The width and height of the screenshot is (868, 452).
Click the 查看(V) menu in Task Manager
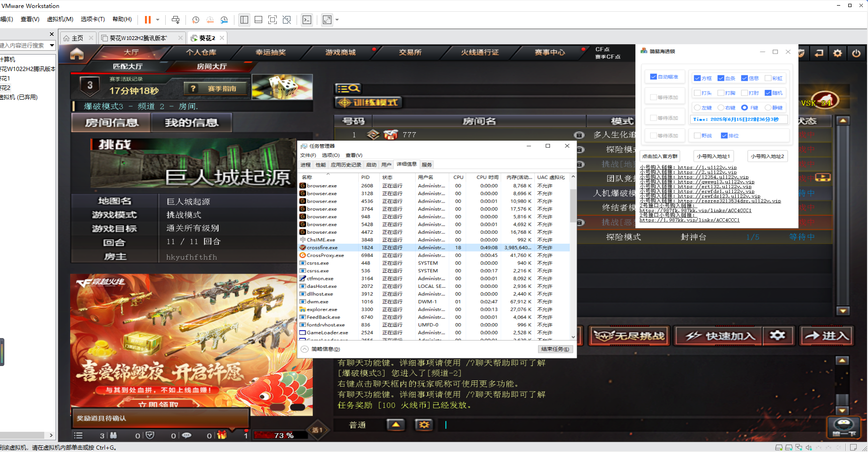click(354, 155)
